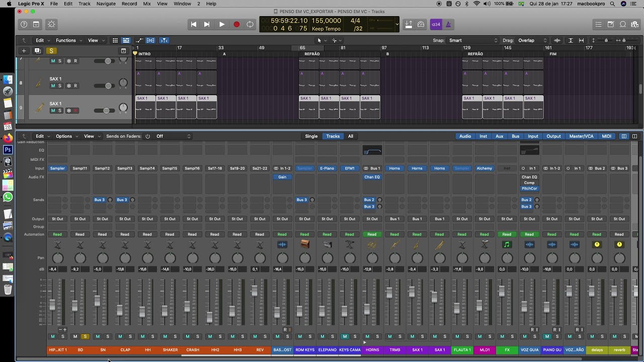The image size is (644, 362).
Task: Switch mixer to All view
Action: [x=351, y=136]
